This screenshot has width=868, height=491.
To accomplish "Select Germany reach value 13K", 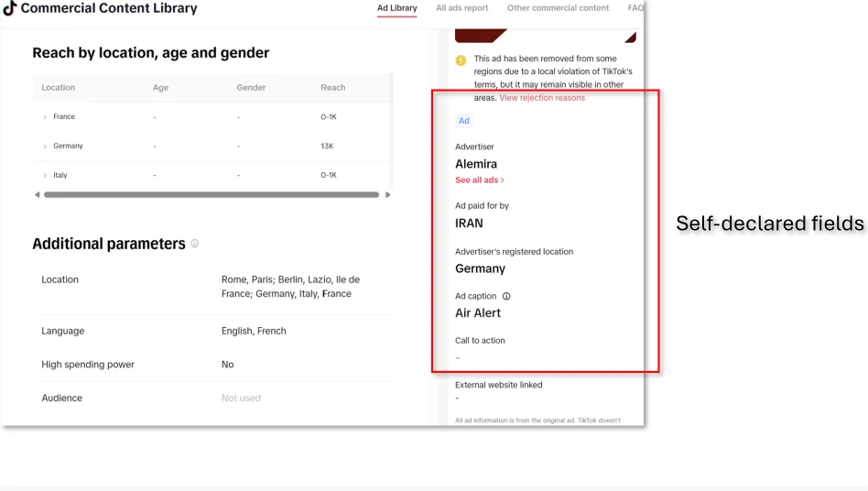I will 327,147.
